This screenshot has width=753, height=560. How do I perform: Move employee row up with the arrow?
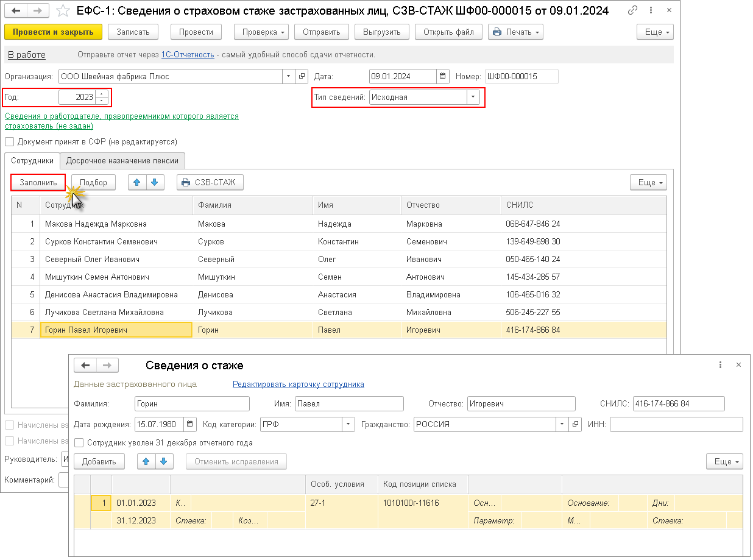tap(137, 182)
